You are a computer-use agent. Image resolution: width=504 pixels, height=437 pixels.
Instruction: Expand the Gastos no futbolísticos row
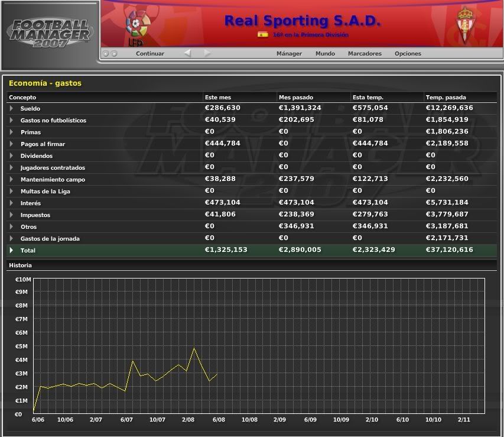pyautogui.click(x=12, y=121)
